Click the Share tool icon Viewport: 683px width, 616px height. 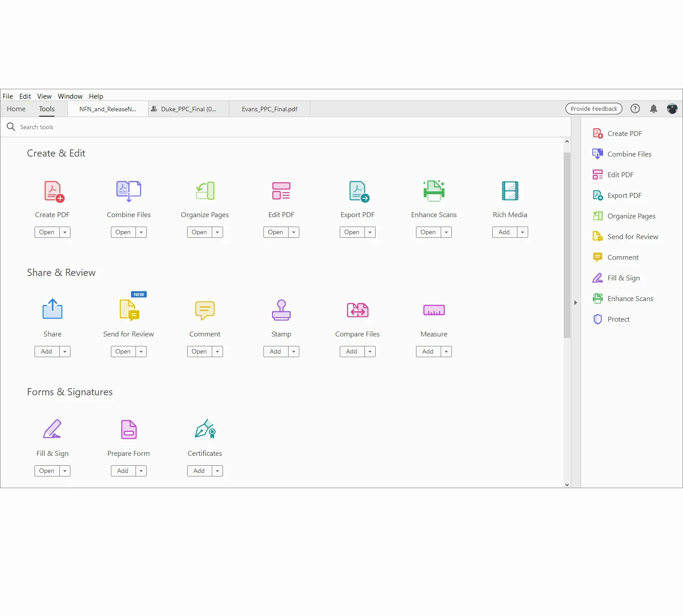(53, 309)
